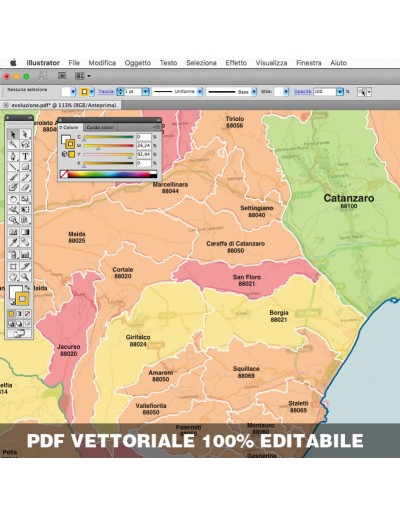
Task: Select the Zoom magnifier tool
Action: tap(25, 277)
